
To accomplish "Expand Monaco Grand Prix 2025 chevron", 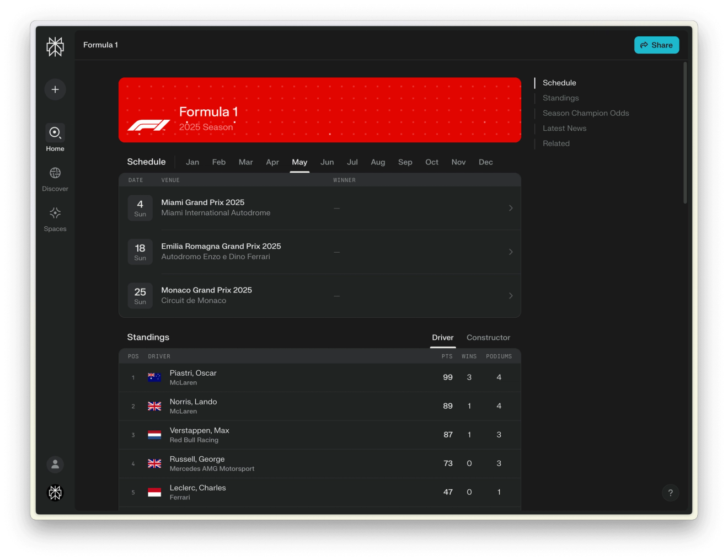I will [511, 296].
